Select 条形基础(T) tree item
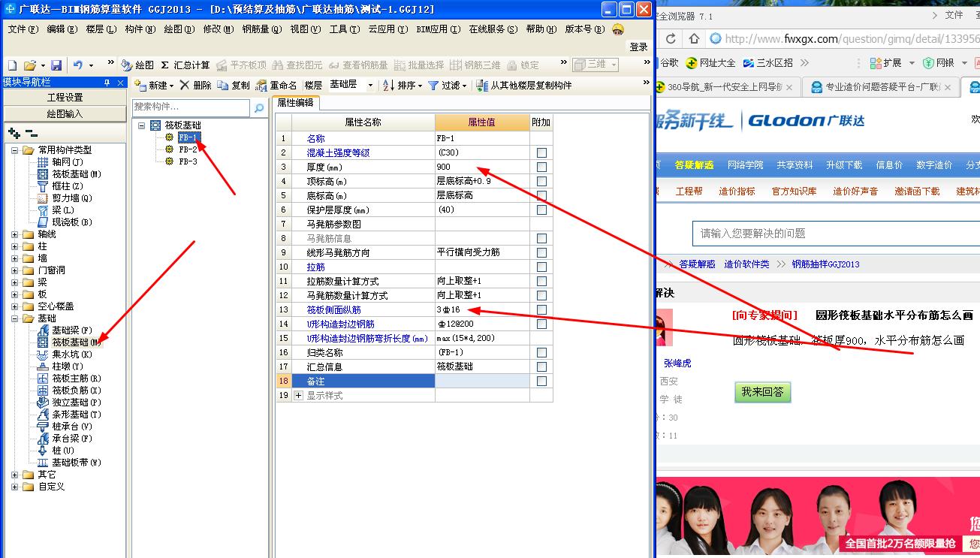 coord(77,415)
